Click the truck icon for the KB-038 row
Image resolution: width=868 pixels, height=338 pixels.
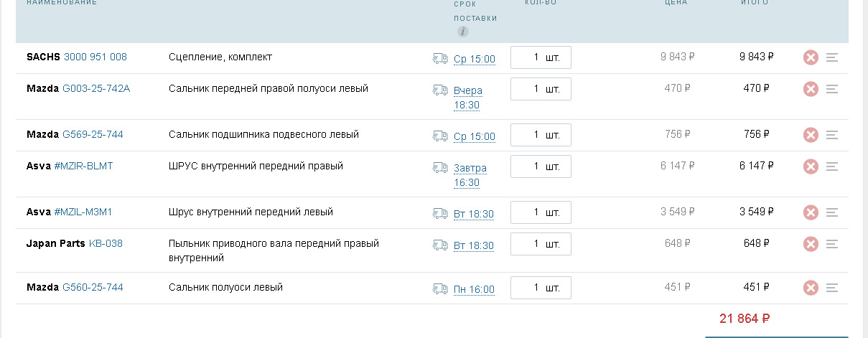click(440, 245)
